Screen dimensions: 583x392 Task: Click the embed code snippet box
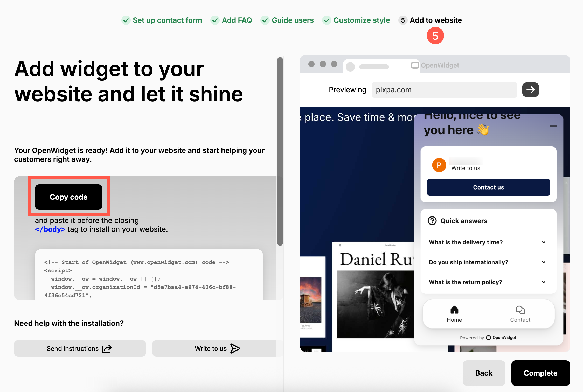click(x=149, y=275)
